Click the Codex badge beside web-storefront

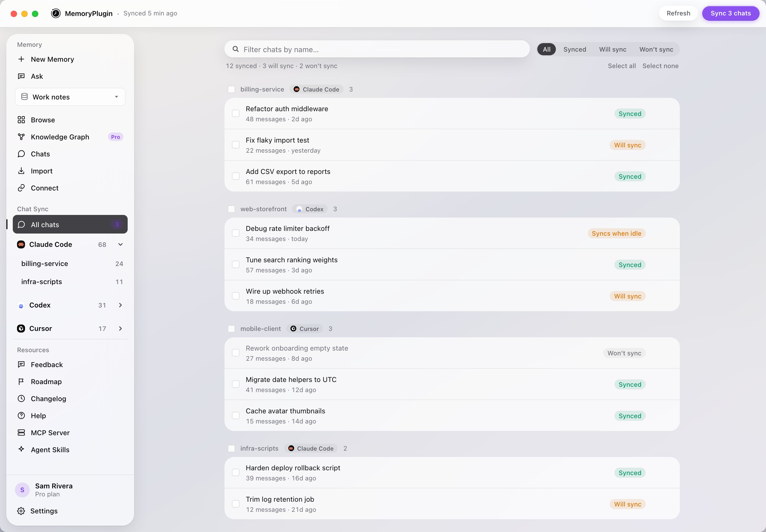pyautogui.click(x=310, y=209)
